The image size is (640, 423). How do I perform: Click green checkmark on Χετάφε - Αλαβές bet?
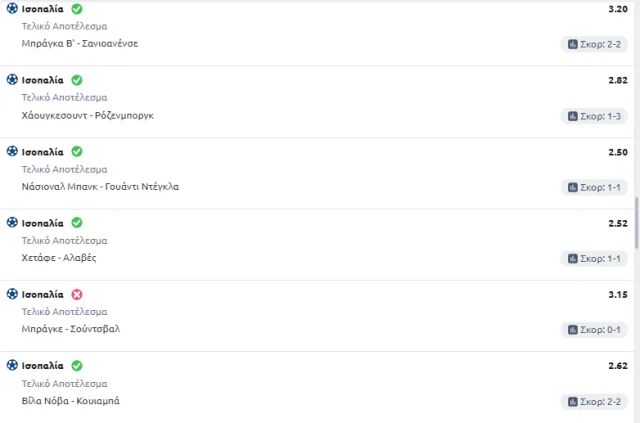pyautogui.click(x=77, y=223)
